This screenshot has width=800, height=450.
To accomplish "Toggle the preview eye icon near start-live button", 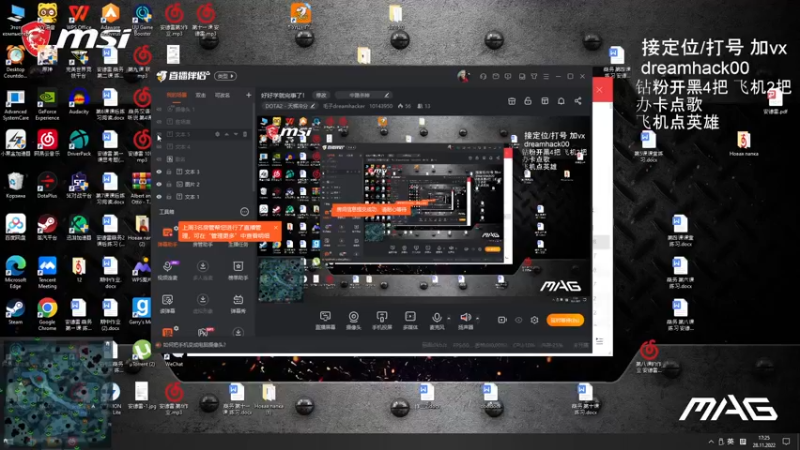I will (x=518, y=320).
